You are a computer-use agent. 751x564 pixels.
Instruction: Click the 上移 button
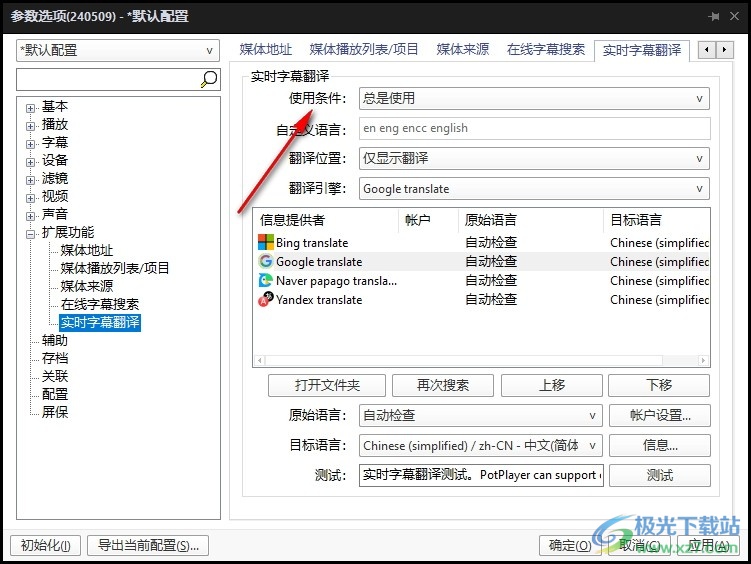[552, 385]
